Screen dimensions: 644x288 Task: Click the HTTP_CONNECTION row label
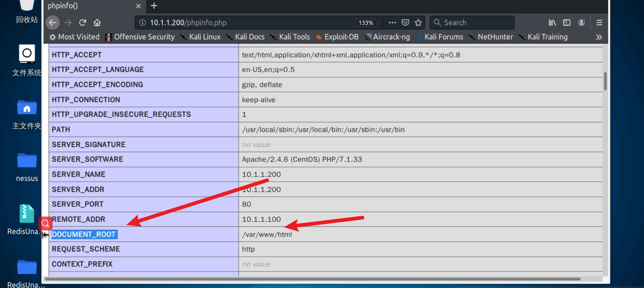(86, 100)
